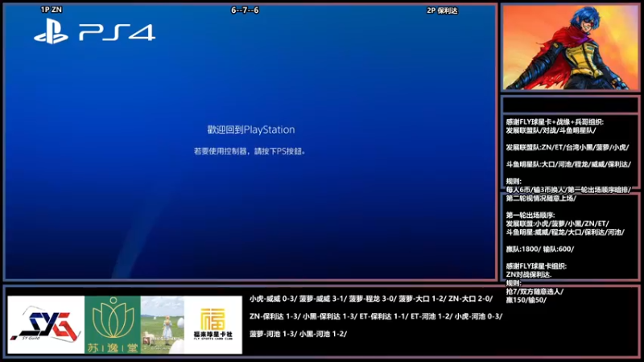Click the 'ZN-保利达 1-3/' result
Viewport: 644px width, 362px height.
click(x=275, y=316)
